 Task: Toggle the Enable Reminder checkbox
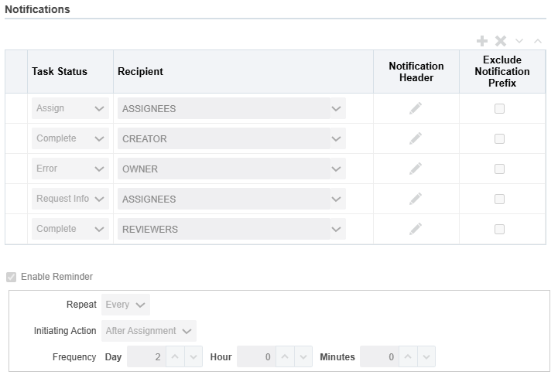click(x=12, y=277)
